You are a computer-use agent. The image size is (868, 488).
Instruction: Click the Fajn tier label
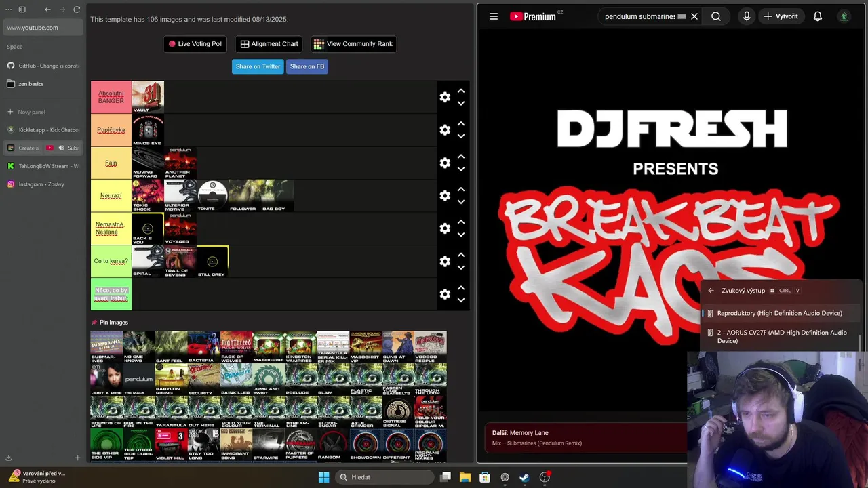coord(111,163)
